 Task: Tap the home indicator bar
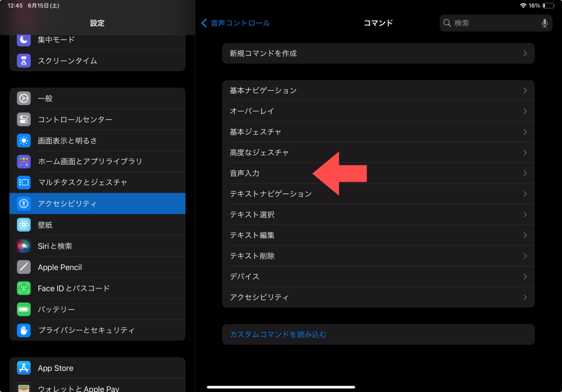click(x=281, y=387)
